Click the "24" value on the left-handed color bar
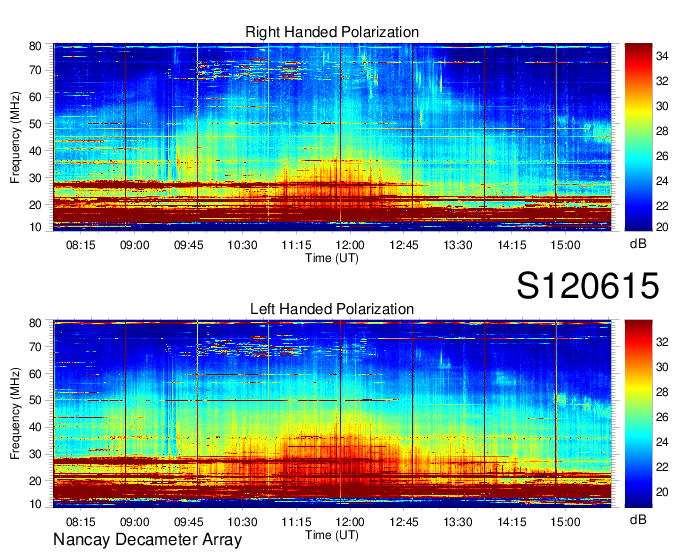Viewport: 680px width, 552px height. click(662, 442)
